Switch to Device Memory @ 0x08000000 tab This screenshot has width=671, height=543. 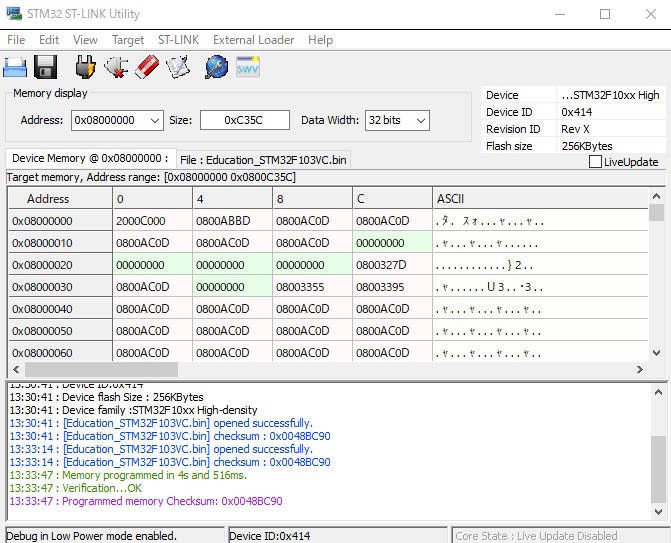click(90, 158)
